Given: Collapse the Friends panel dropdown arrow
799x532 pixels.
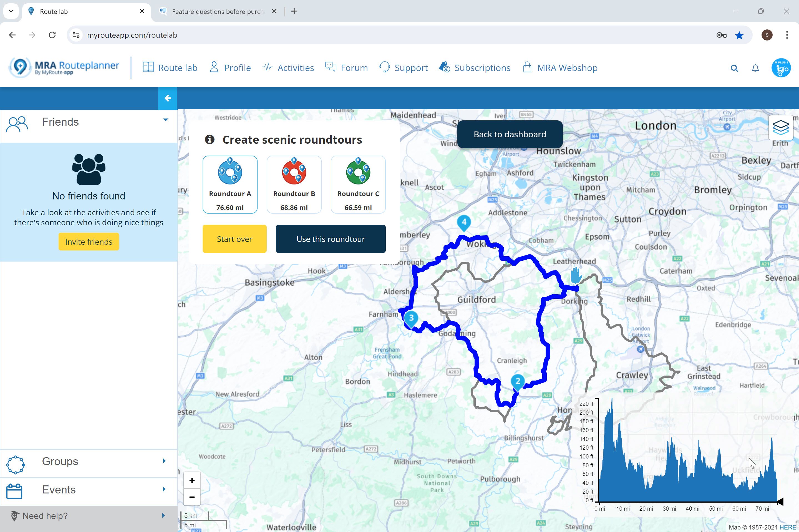Looking at the screenshot, I should point(166,120).
